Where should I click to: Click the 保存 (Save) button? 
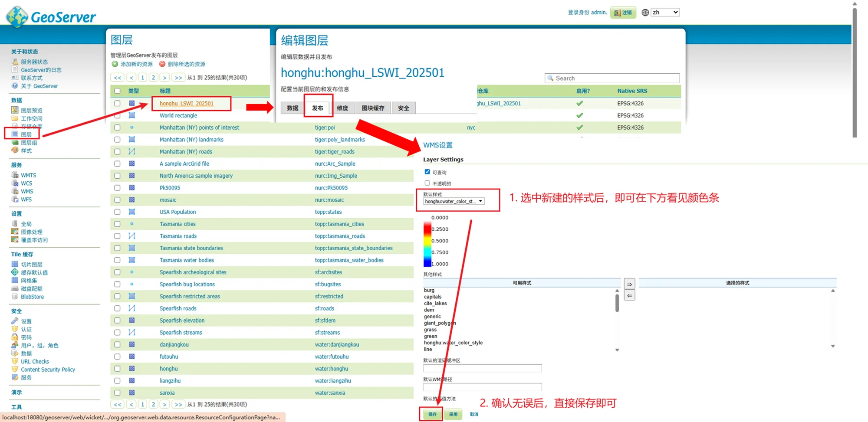(x=432, y=414)
